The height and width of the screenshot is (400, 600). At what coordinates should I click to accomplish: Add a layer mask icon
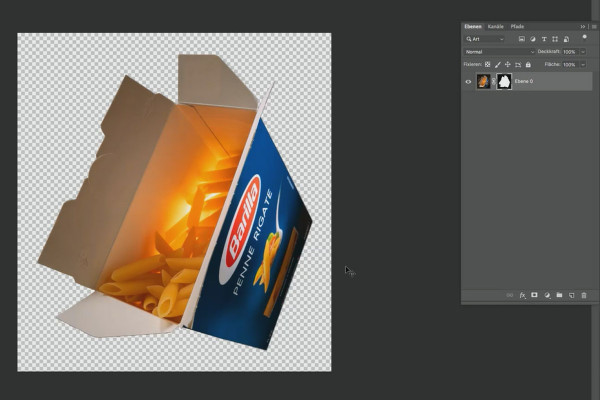click(x=535, y=295)
